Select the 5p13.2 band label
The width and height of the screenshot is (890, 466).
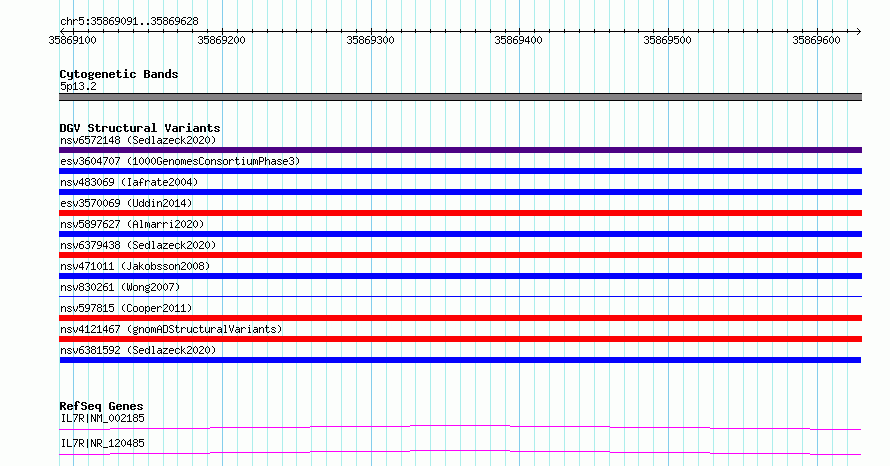click(78, 86)
